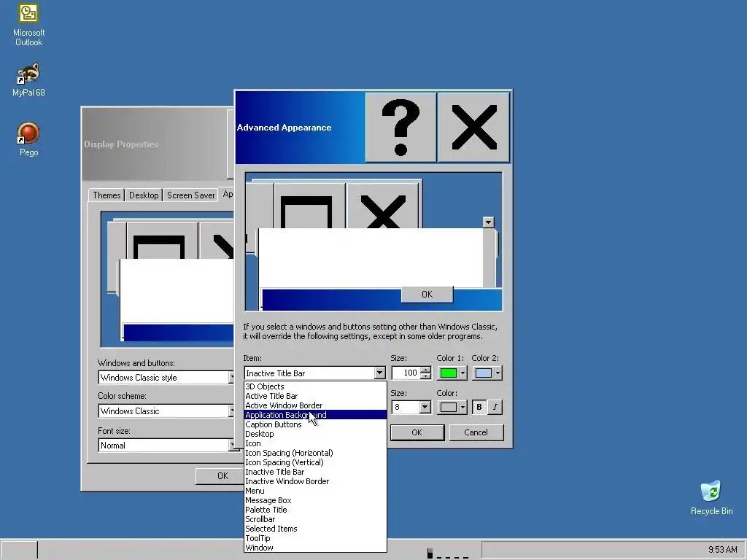Select Selected Items in the item list
The width and height of the screenshot is (747, 560).
coord(315,529)
